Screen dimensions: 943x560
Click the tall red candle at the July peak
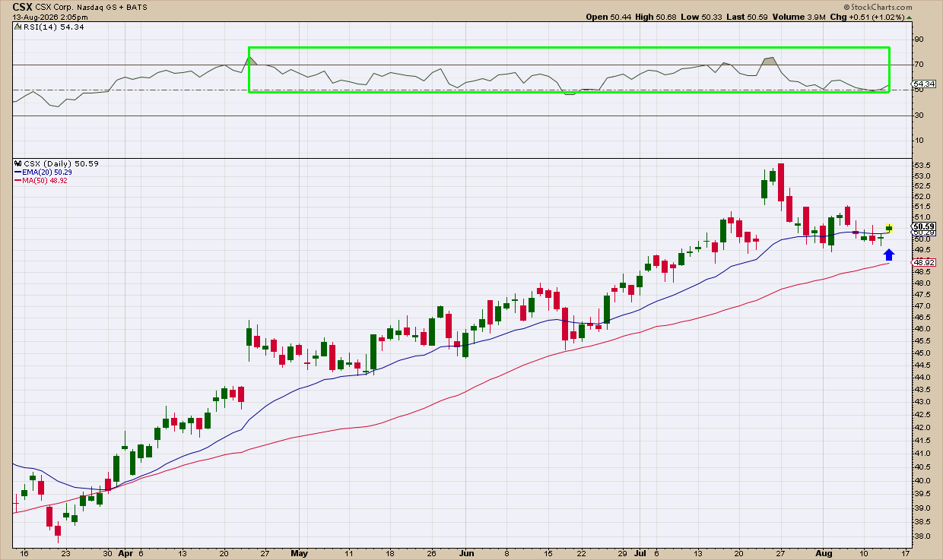[x=781, y=182]
